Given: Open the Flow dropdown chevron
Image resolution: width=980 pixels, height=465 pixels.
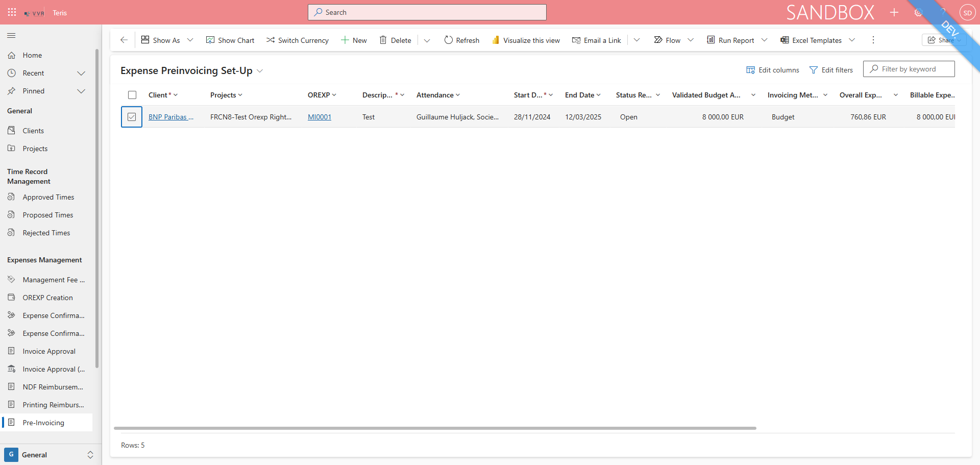Looking at the screenshot, I should [691, 40].
